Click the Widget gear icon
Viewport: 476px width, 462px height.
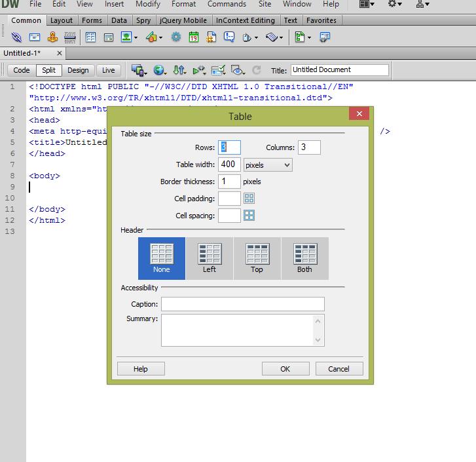[x=175, y=37]
